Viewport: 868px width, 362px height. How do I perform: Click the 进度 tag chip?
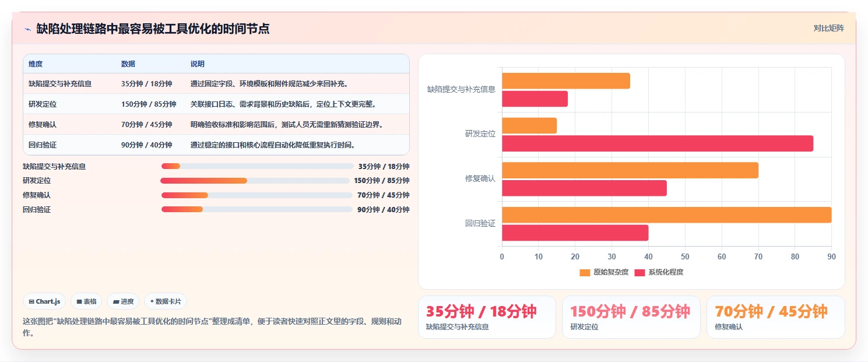pos(123,301)
